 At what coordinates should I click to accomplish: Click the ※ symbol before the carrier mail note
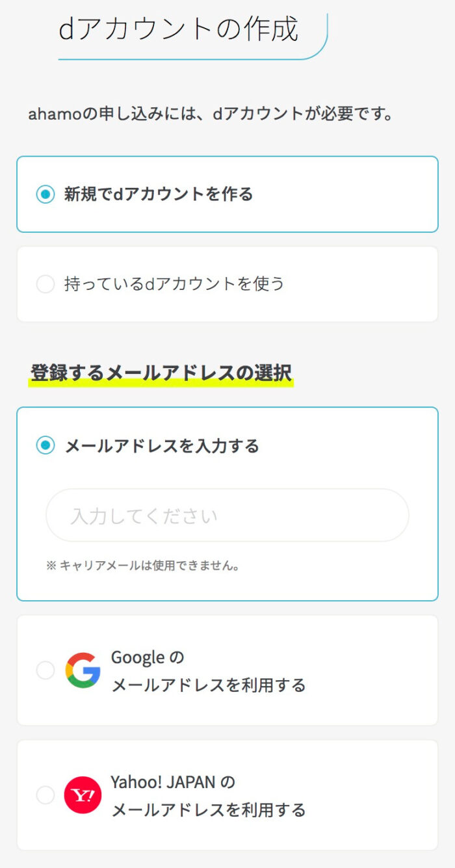coord(51,566)
